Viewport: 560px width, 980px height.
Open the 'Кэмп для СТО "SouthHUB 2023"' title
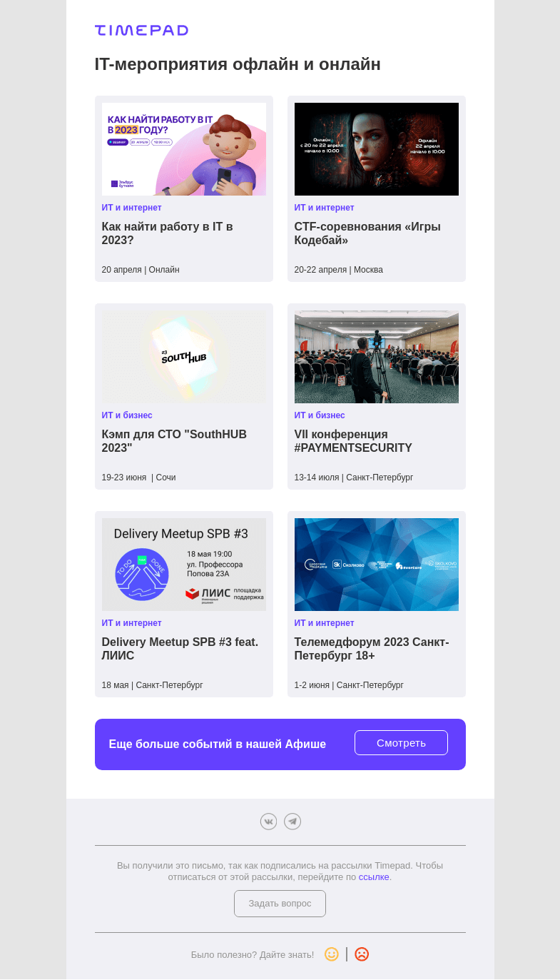point(174,441)
